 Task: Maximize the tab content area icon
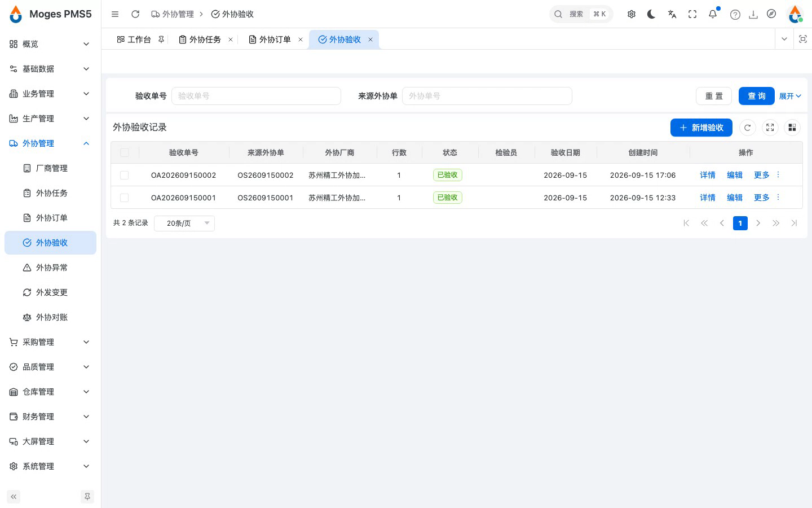point(803,39)
